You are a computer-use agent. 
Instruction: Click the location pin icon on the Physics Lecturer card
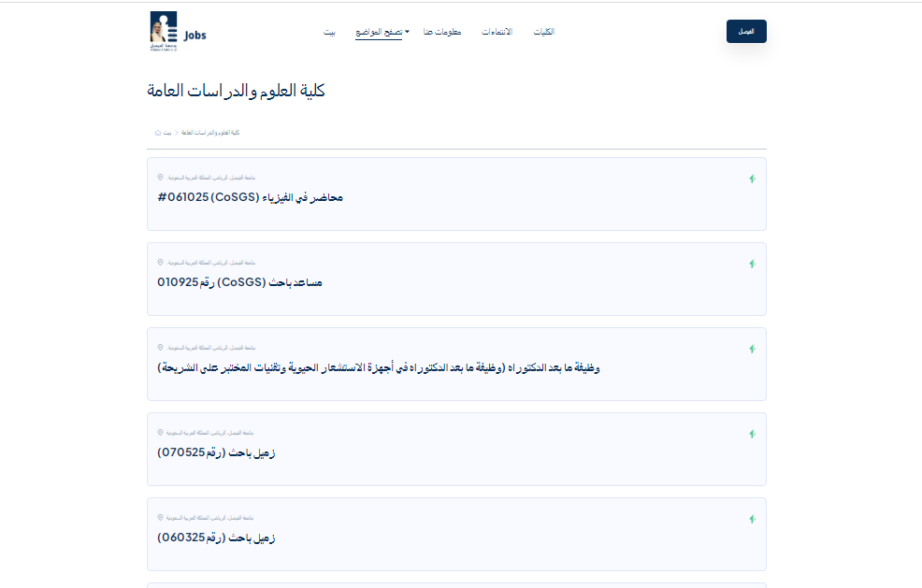coord(160,177)
